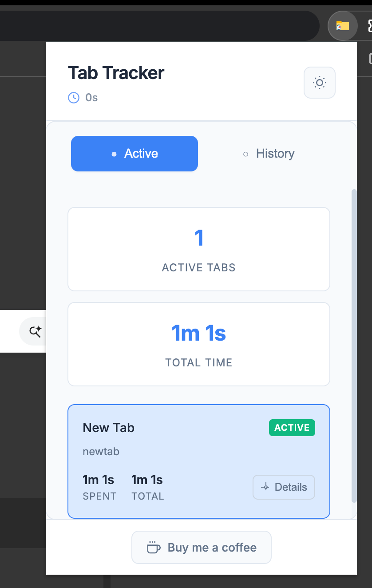Click the crosshair icon inside Details button
Screen dimensions: 372x588
[x=265, y=487]
